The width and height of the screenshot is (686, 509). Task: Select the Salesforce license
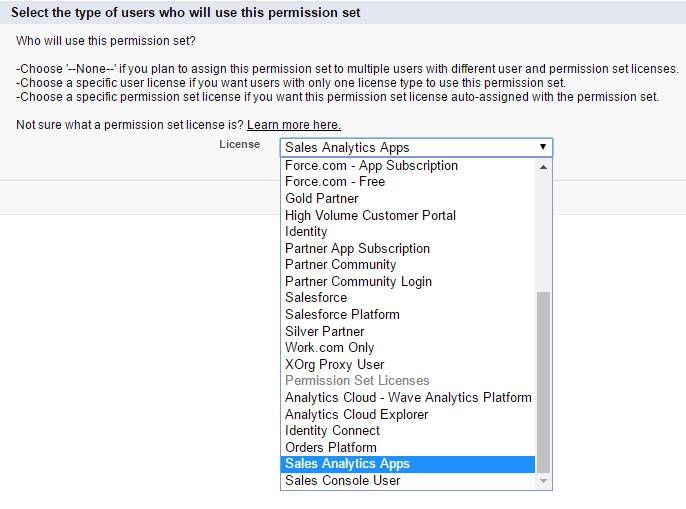pos(316,298)
